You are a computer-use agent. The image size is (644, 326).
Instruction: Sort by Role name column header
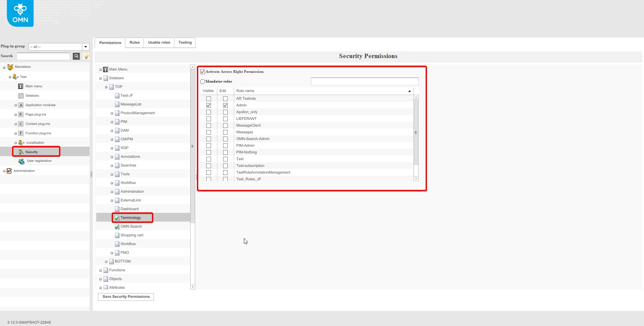[x=324, y=91]
